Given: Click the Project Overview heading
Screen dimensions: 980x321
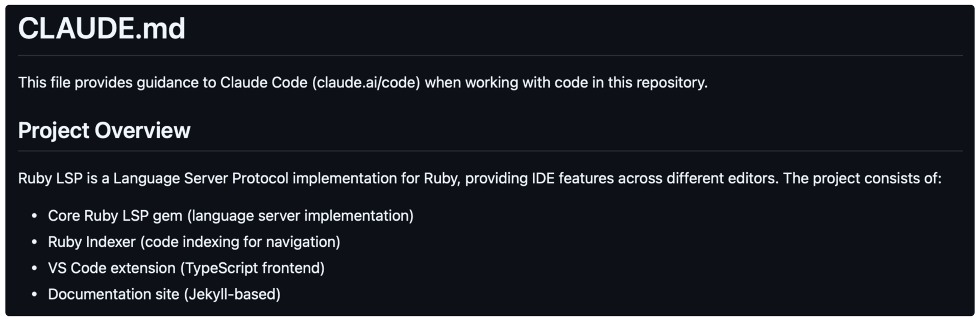Looking at the screenshot, I should click(104, 130).
